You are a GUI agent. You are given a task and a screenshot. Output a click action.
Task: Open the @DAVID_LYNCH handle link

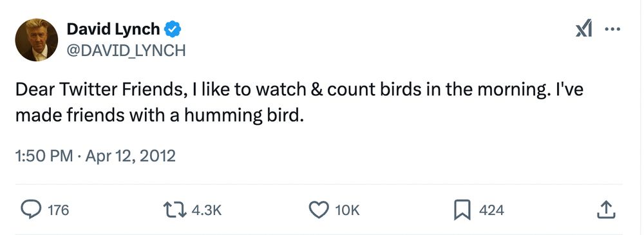click(126, 50)
